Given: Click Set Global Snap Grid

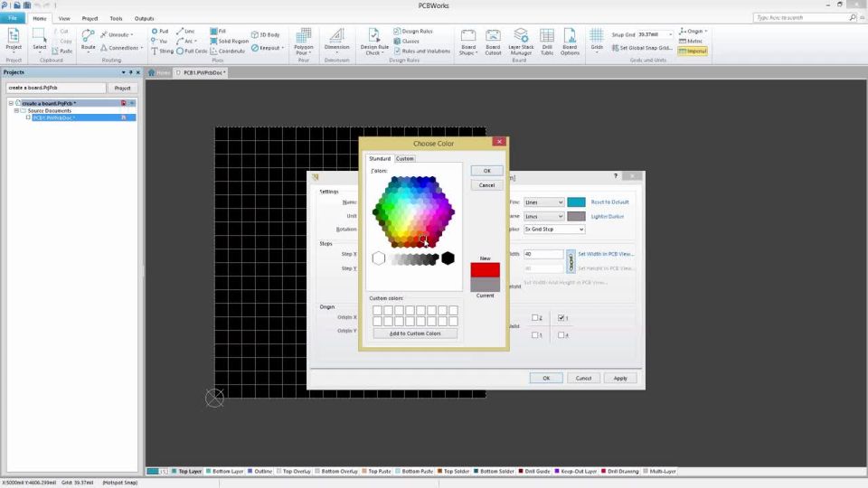Looking at the screenshot, I should point(642,48).
